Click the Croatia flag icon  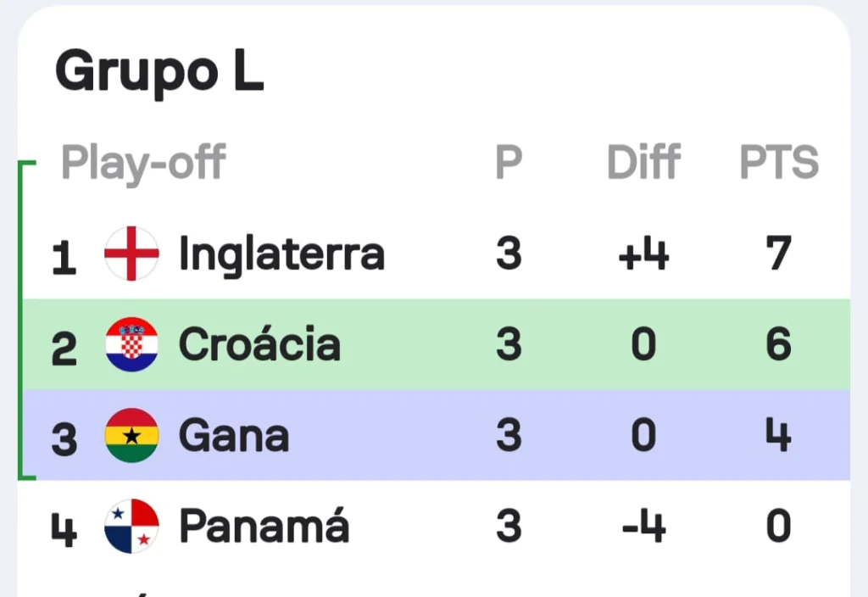(x=131, y=344)
